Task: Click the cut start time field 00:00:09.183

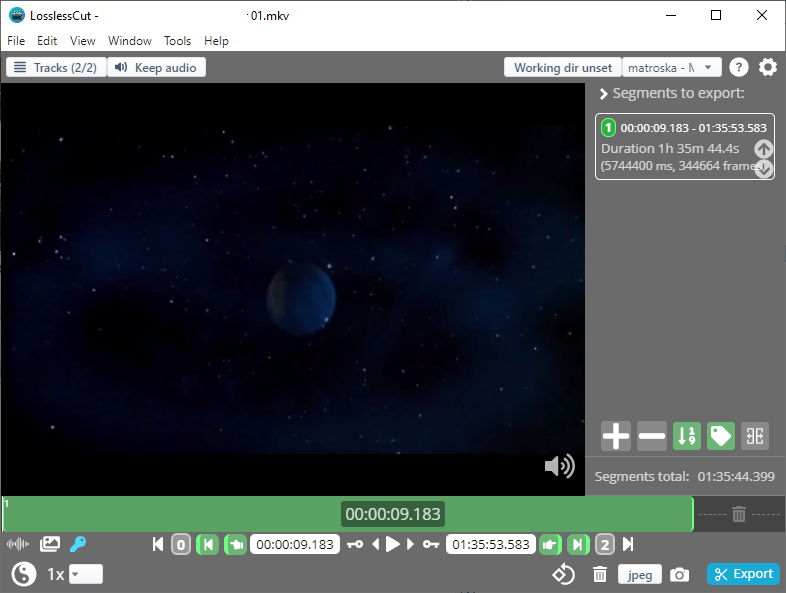Action: tap(294, 544)
